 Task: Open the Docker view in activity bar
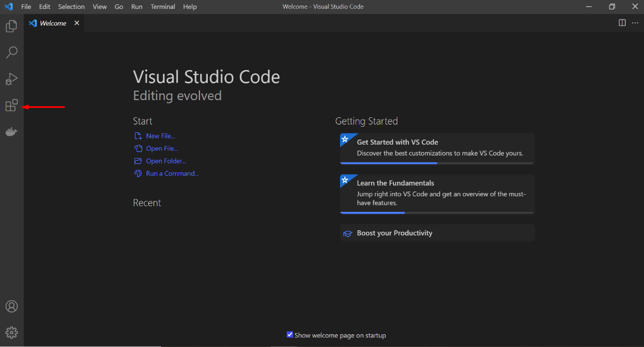coord(12,132)
